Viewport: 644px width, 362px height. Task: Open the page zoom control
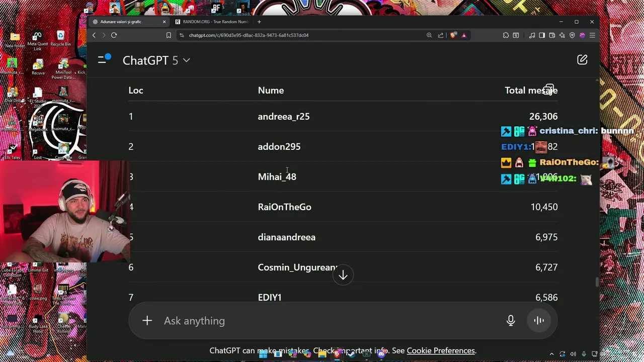(x=429, y=35)
